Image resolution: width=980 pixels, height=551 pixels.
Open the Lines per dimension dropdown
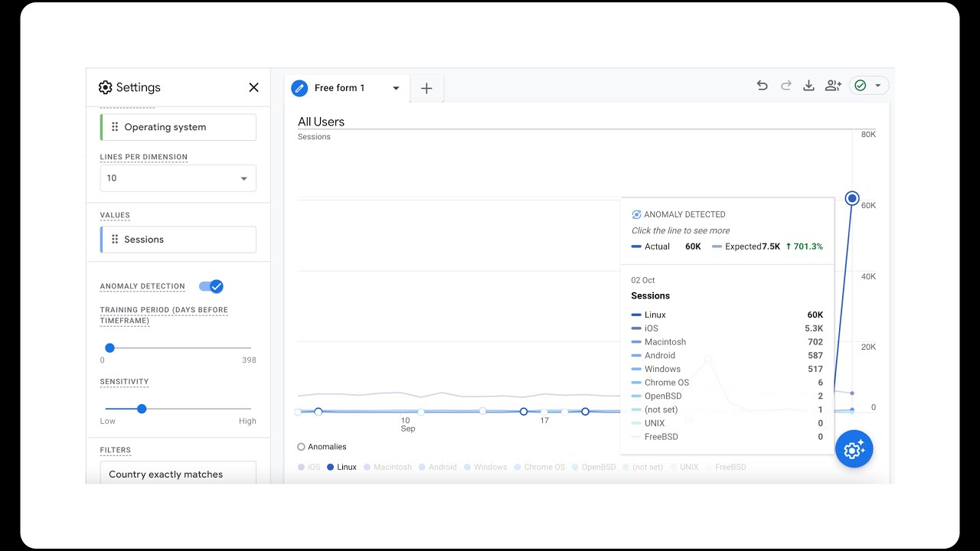(x=178, y=178)
